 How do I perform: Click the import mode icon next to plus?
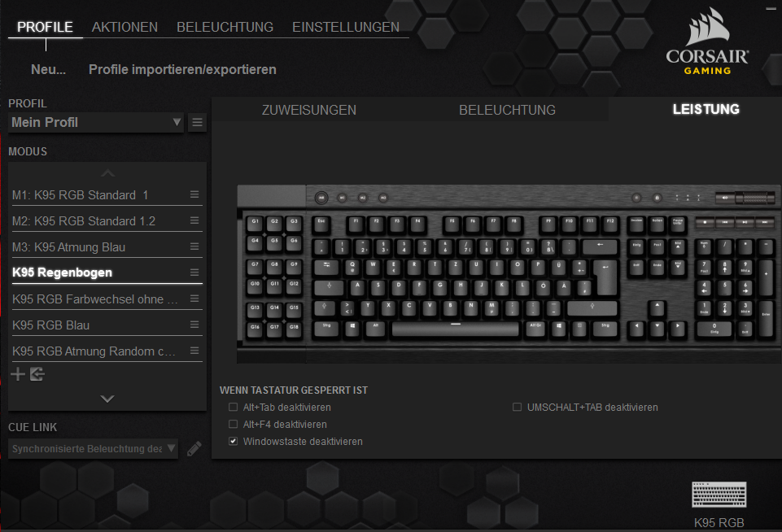pyautogui.click(x=37, y=374)
